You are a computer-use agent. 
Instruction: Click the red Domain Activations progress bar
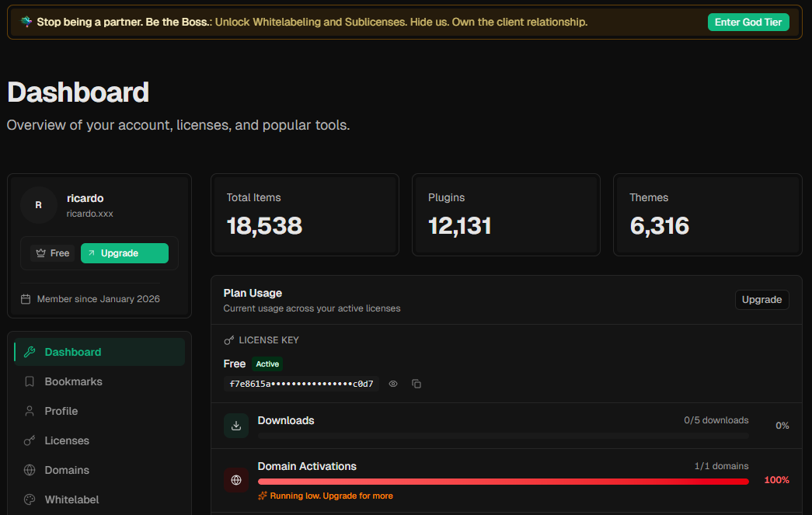pyautogui.click(x=503, y=482)
